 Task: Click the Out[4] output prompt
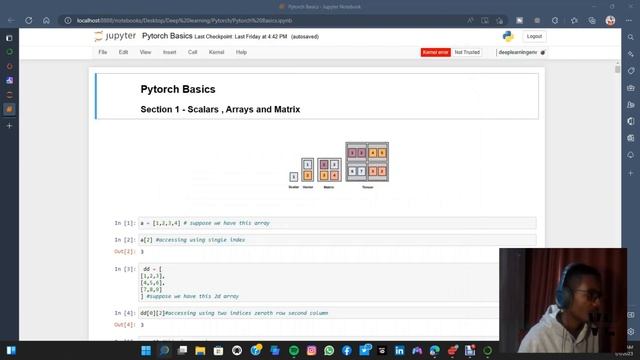point(124,324)
